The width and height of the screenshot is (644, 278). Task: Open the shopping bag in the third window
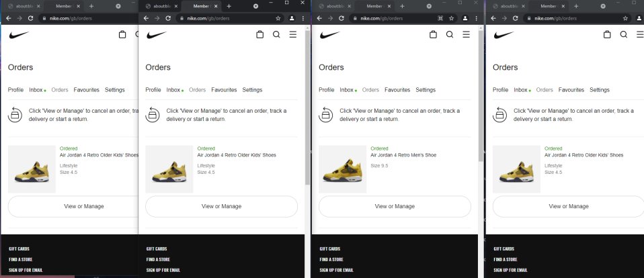pyautogui.click(x=433, y=35)
